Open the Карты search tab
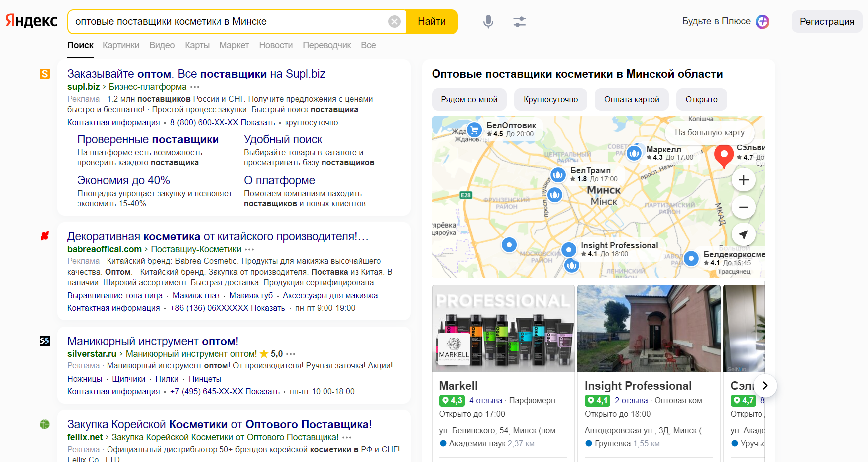Screen dimensions: 868x462 pos(197,45)
